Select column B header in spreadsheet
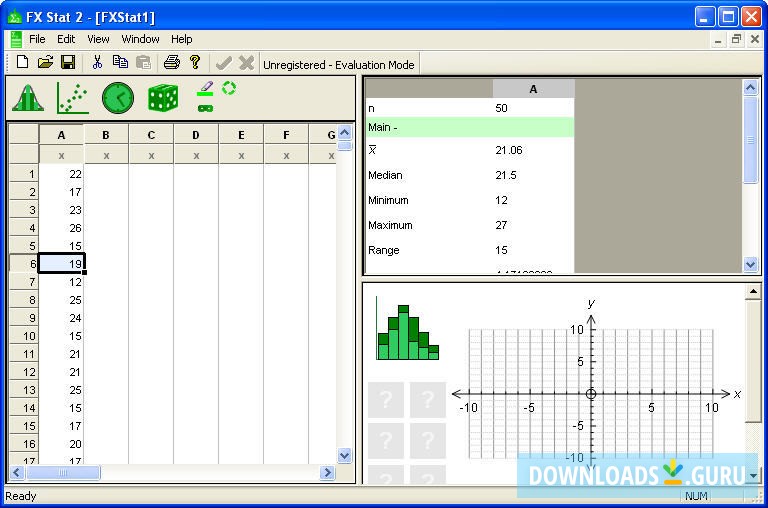 [x=106, y=135]
